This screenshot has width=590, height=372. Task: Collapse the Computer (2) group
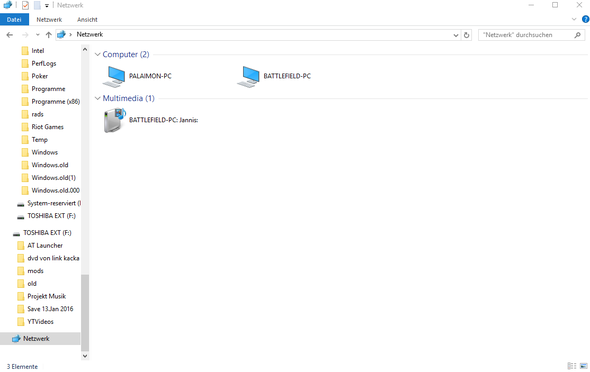97,55
